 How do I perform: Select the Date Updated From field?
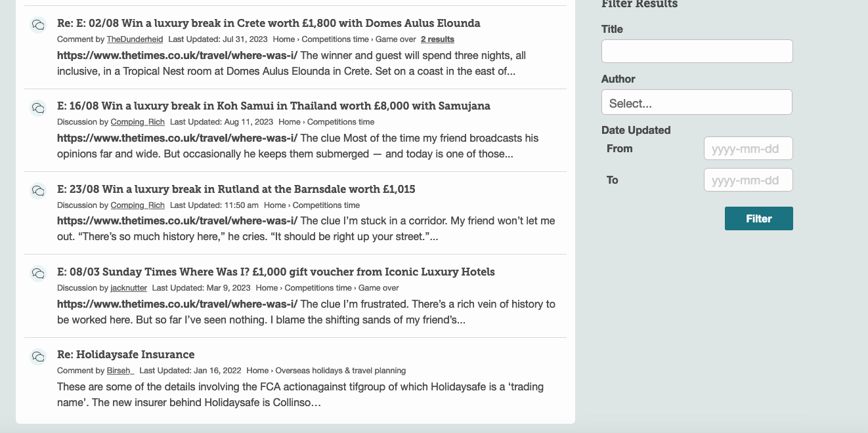click(748, 148)
